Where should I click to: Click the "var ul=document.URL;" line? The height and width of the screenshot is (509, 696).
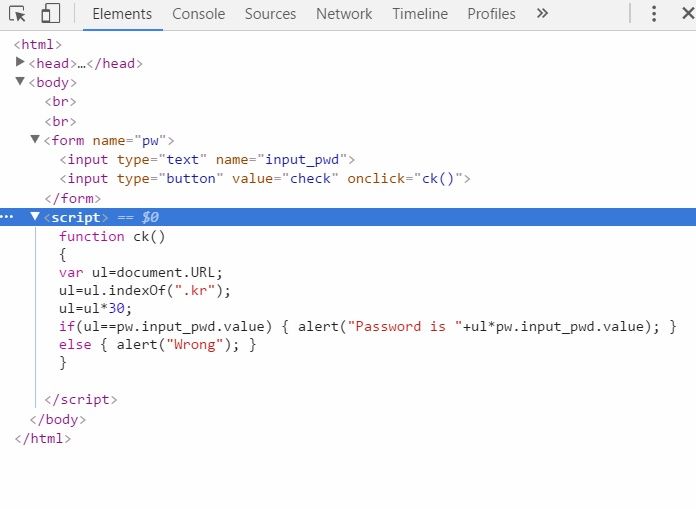coord(141,272)
